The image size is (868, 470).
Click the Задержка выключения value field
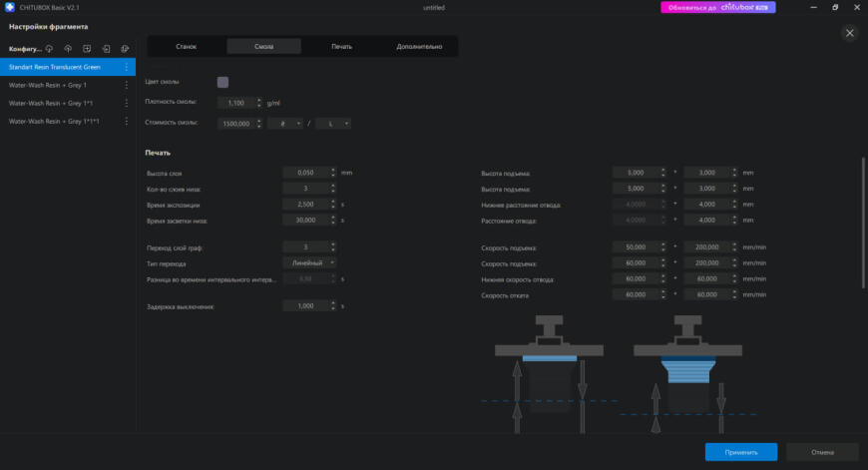pos(305,305)
